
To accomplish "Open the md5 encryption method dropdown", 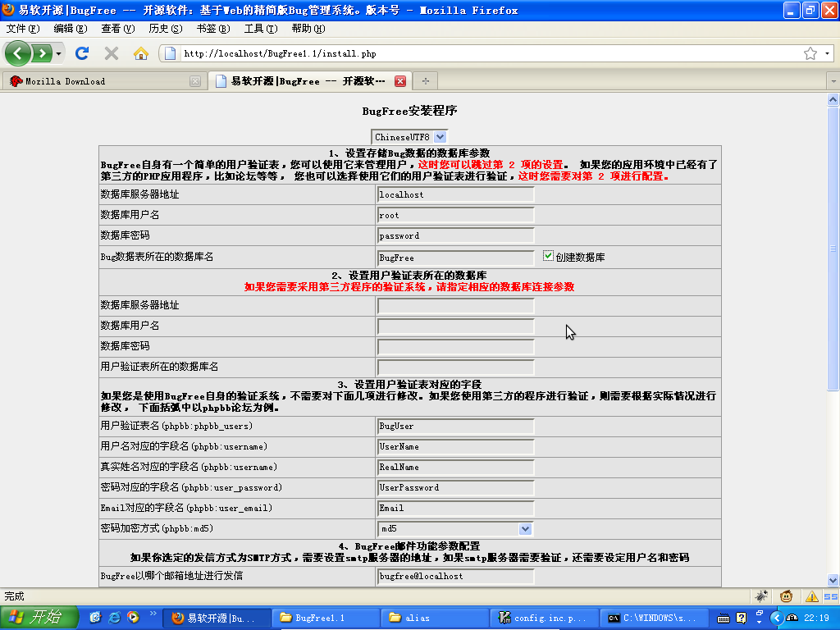I will (x=455, y=529).
